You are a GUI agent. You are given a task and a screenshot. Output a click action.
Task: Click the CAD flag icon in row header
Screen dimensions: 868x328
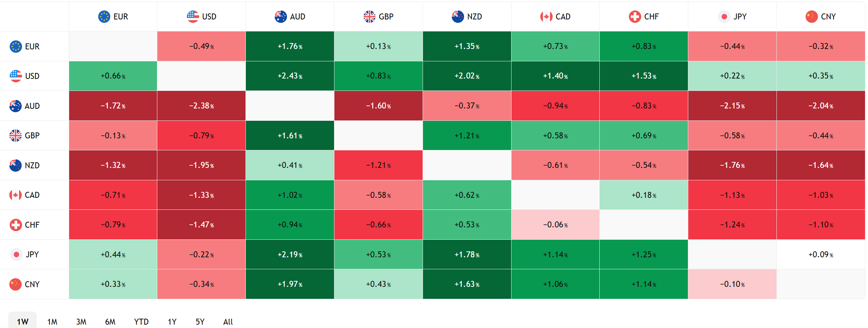coord(16,195)
